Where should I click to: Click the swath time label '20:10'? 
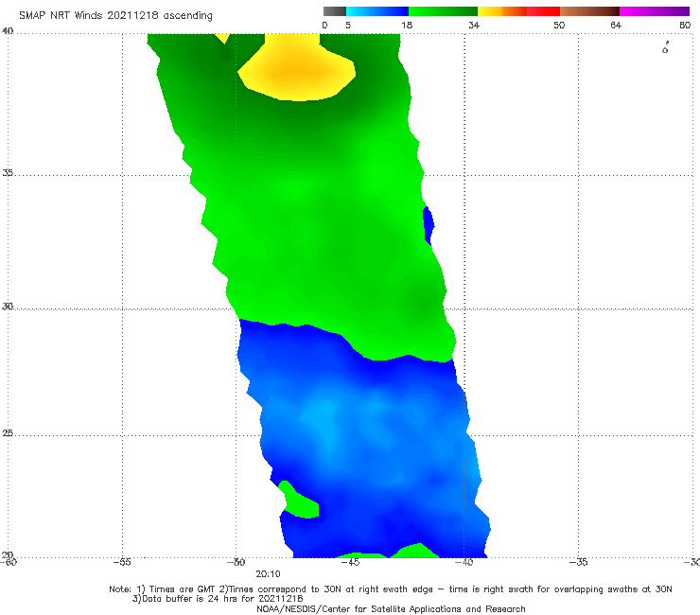268,574
